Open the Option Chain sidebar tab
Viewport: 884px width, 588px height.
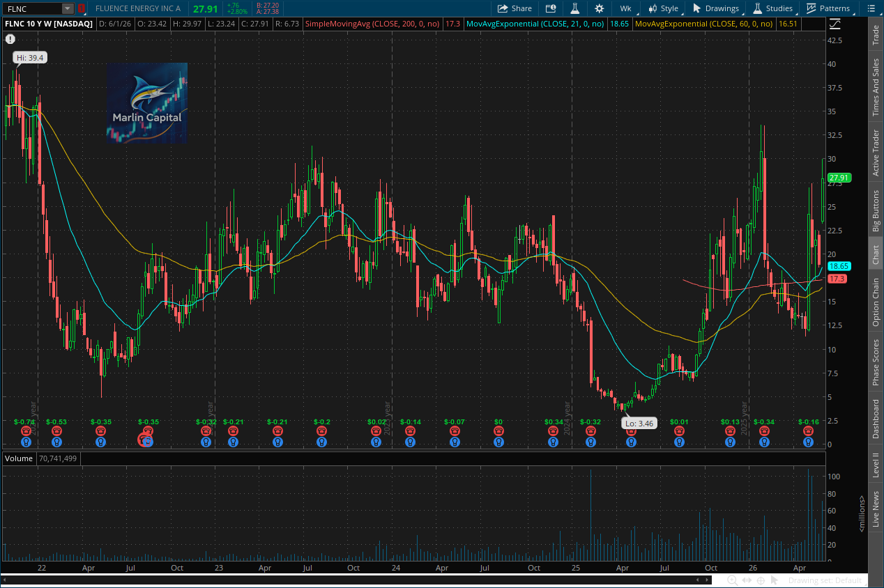click(x=876, y=302)
